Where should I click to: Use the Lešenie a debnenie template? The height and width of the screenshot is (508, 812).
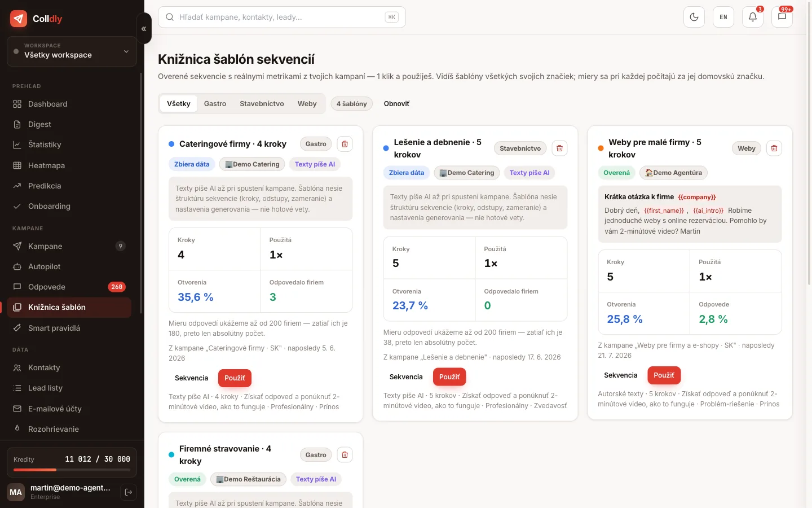[449, 377]
